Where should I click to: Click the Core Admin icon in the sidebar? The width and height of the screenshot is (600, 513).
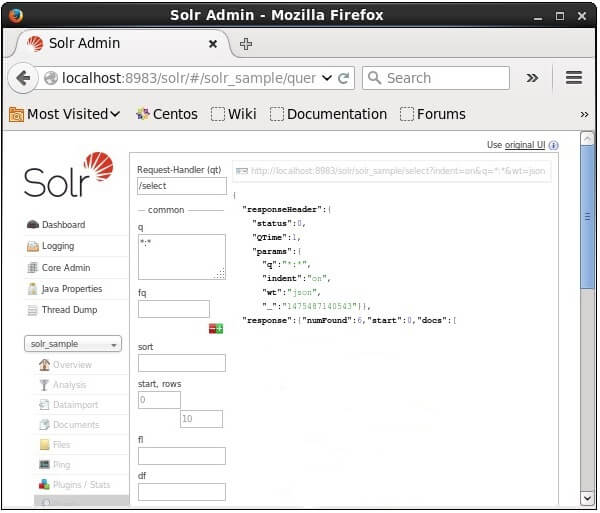click(x=33, y=268)
